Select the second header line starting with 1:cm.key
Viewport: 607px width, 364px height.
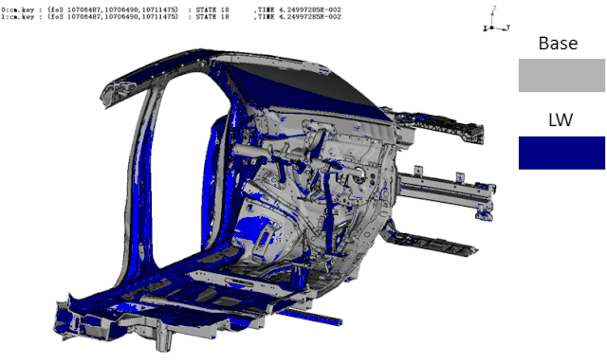pos(171,17)
